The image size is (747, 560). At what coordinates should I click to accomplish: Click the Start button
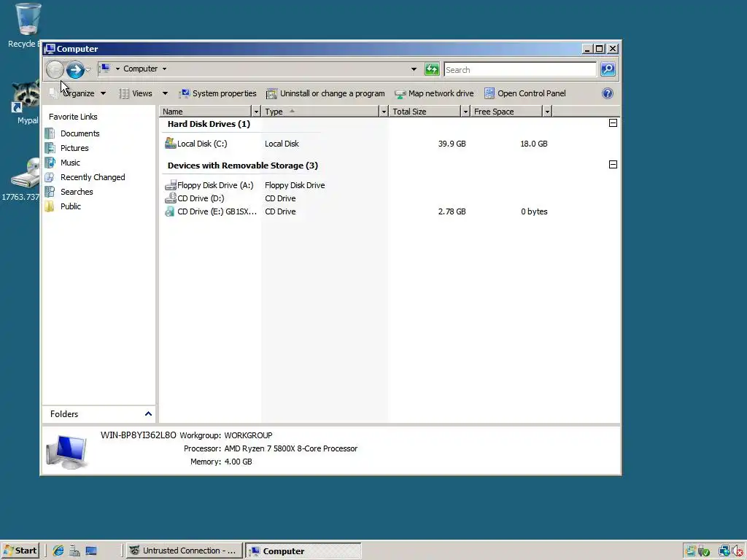20,551
